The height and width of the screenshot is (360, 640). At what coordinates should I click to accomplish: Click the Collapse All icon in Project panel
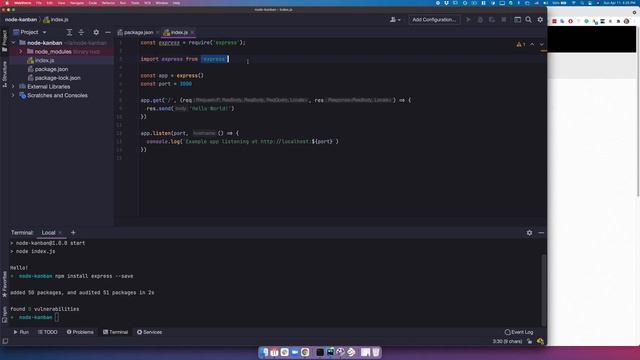point(81,32)
